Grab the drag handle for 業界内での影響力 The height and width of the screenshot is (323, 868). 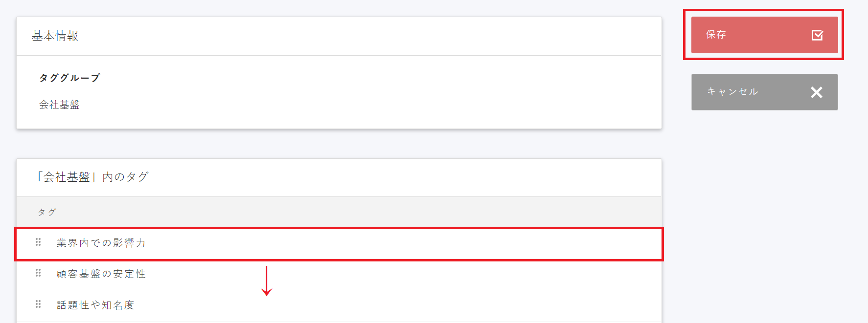pyautogui.click(x=38, y=242)
